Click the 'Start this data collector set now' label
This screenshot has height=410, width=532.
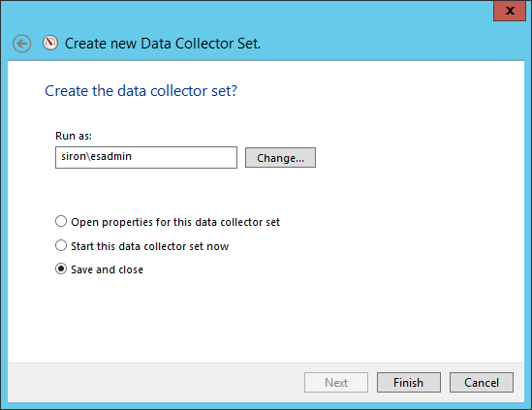pos(149,246)
